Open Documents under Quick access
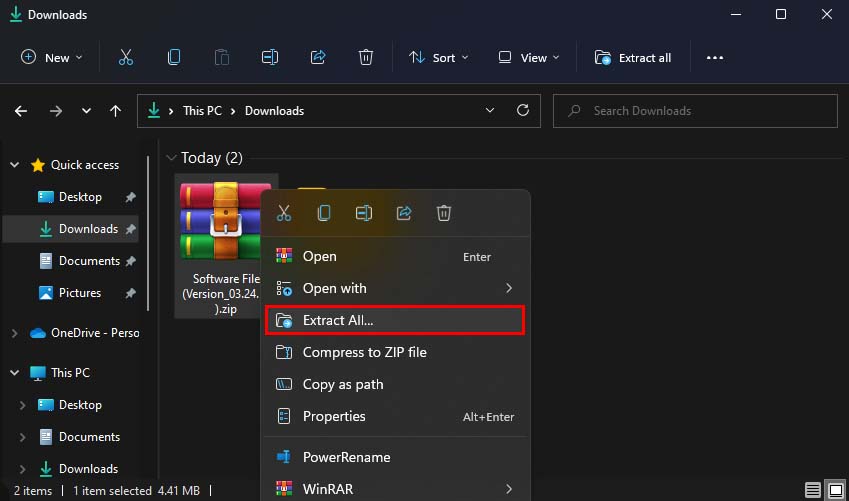The height and width of the screenshot is (501, 849). (89, 261)
